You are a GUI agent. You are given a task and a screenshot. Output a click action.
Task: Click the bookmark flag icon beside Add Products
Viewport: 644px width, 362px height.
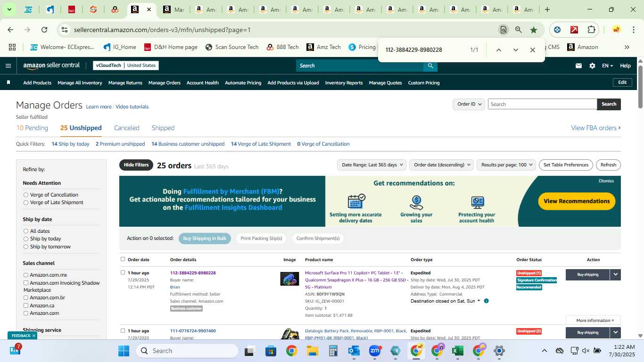pyautogui.click(x=8, y=82)
